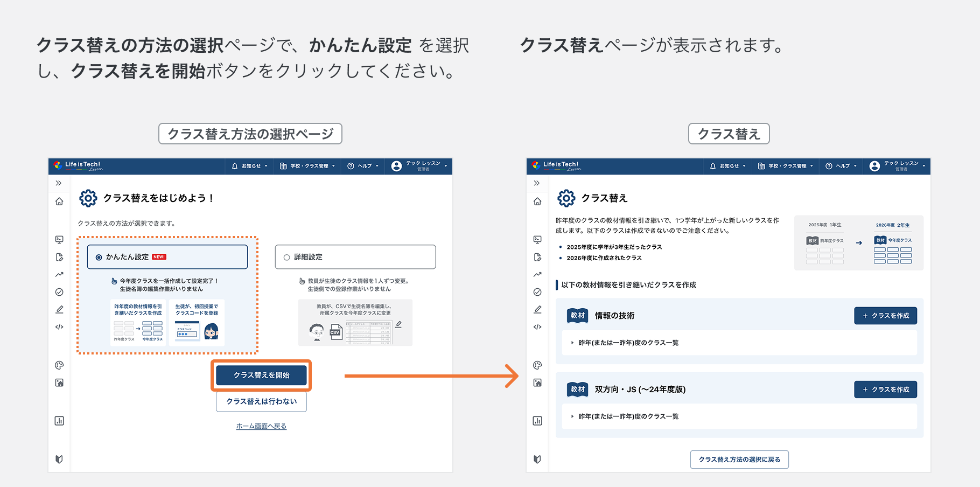Click the ホーム画面へ戻る link
980x487 pixels.
pyautogui.click(x=261, y=426)
